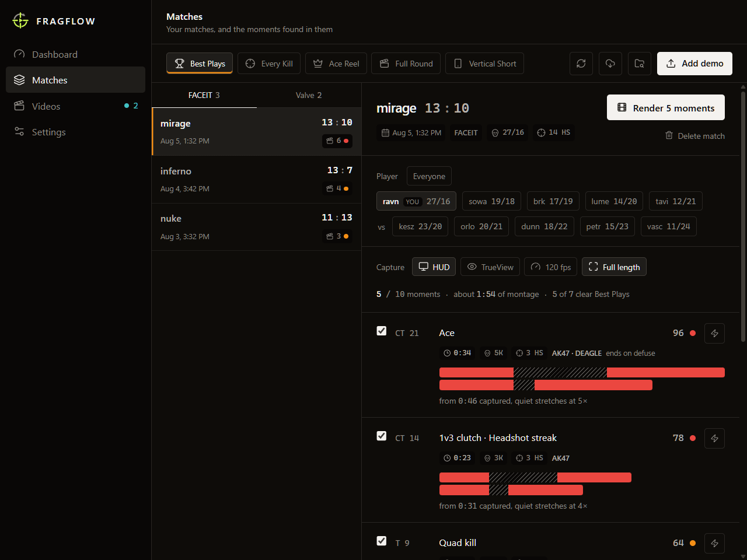Set player filter to Everyone
The width and height of the screenshot is (747, 560).
click(x=429, y=176)
